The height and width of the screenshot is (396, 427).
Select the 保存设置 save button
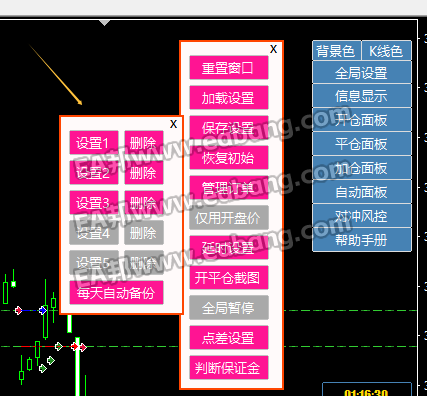229,128
